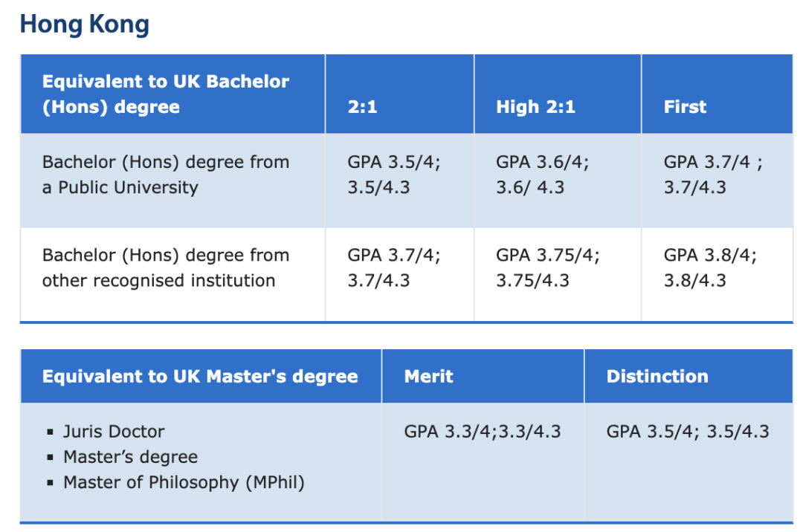Click the GPA 3.7/4 cell for other institution
The image size is (803, 532).
399,274
